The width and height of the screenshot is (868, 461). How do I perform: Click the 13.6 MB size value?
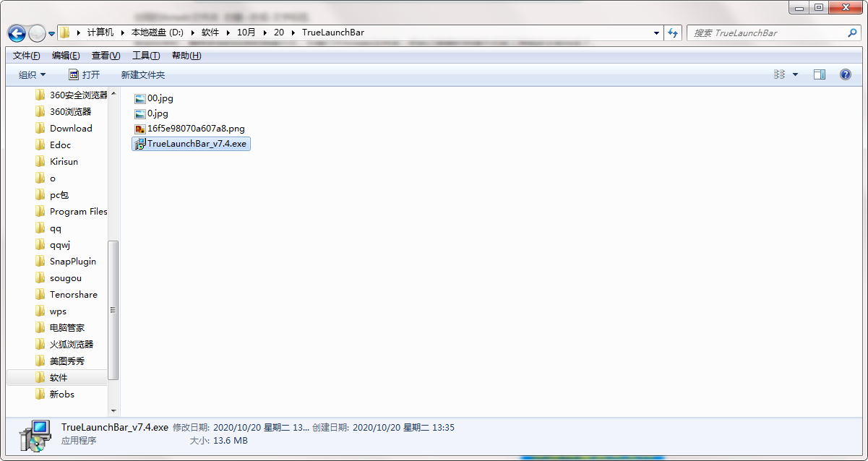click(230, 440)
